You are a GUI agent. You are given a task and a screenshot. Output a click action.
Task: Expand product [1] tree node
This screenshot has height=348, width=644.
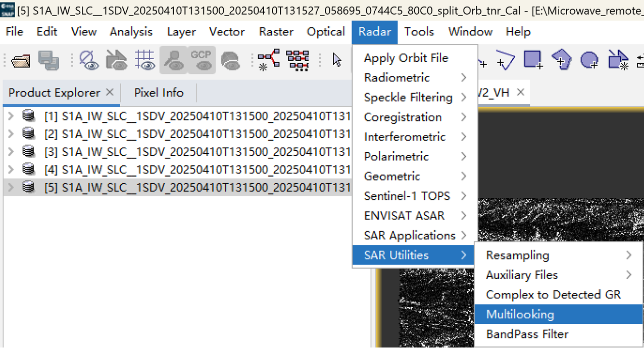point(11,116)
